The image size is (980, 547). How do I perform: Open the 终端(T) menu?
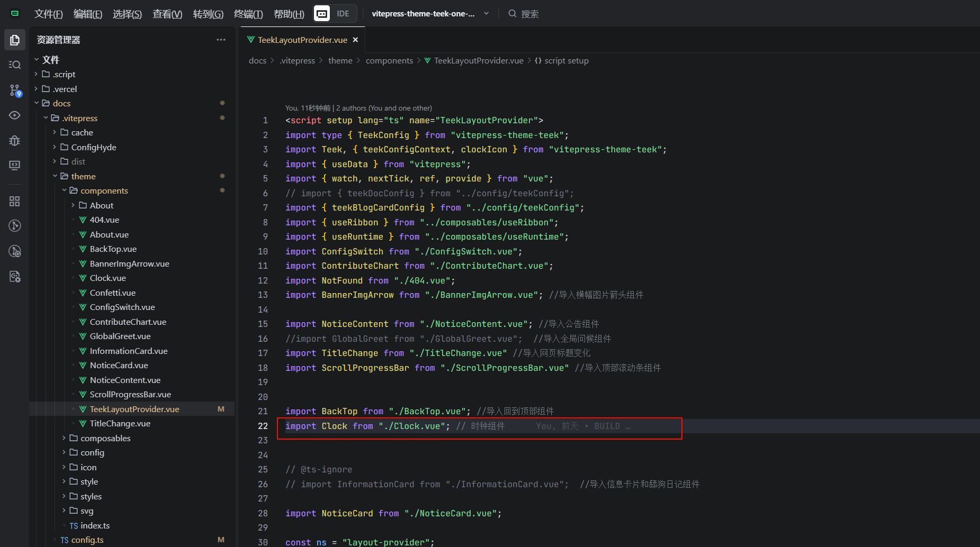(248, 14)
